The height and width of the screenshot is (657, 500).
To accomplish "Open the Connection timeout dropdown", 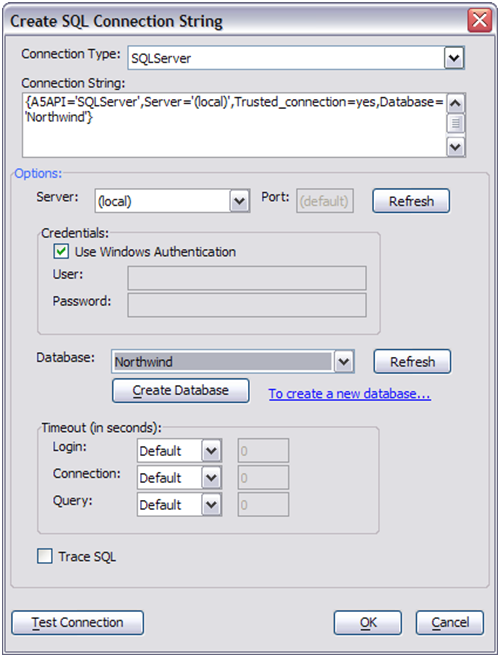I will (211, 478).
